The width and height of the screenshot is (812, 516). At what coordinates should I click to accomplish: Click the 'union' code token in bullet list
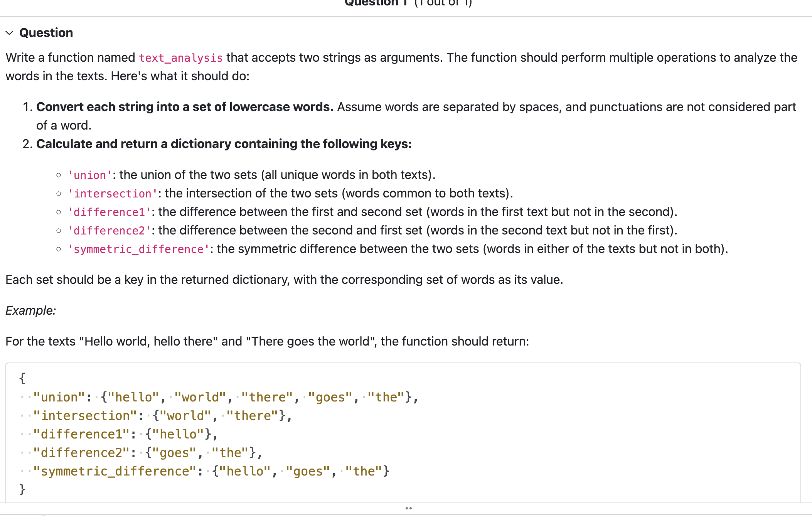89,175
